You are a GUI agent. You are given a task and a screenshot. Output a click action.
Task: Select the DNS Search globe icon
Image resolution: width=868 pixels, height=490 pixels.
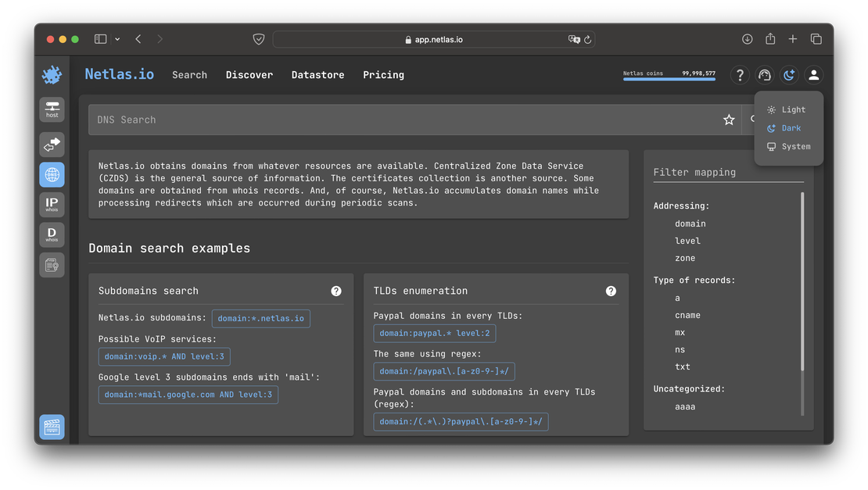(x=52, y=173)
